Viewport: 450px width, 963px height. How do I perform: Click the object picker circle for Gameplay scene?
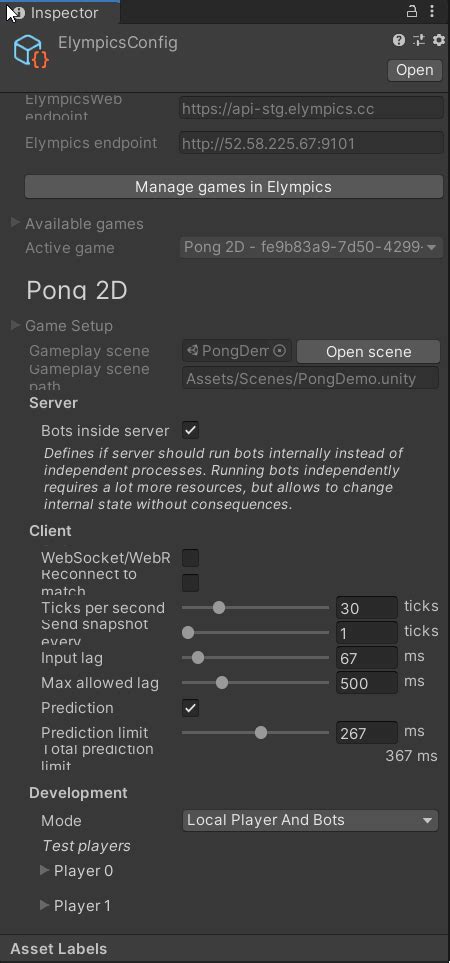click(279, 351)
